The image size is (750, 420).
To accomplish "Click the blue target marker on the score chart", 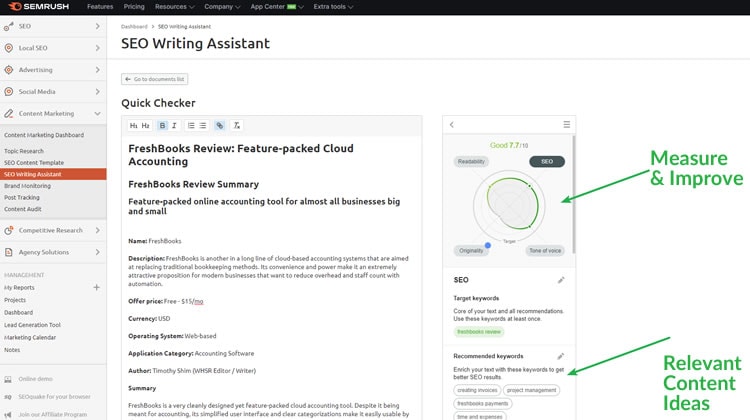I will (487, 245).
